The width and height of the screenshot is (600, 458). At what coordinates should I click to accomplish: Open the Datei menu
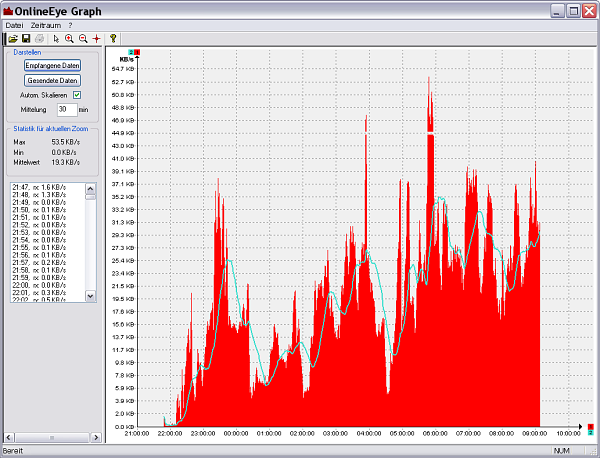[x=15, y=24]
